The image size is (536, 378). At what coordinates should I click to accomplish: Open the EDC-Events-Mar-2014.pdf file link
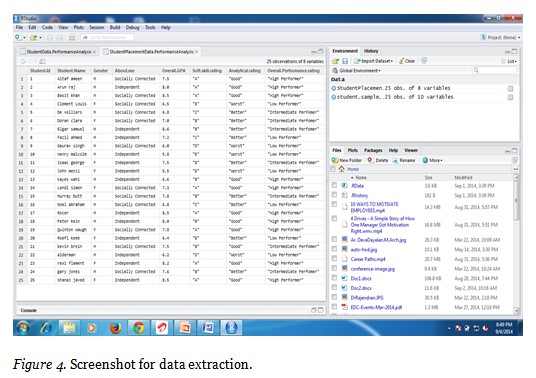coord(376,307)
